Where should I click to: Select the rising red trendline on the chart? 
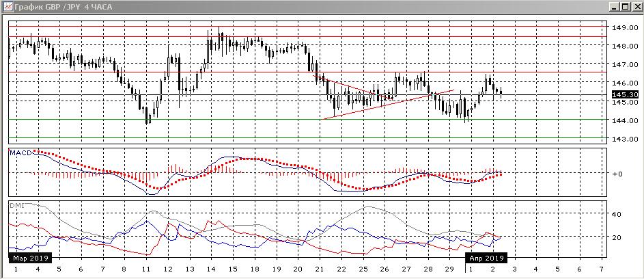[x=389, y=104]
